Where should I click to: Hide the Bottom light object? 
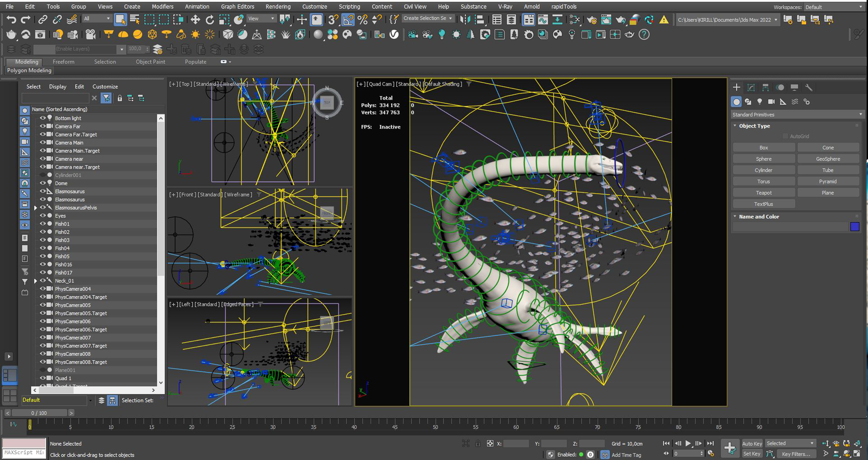tap(43, 118)
